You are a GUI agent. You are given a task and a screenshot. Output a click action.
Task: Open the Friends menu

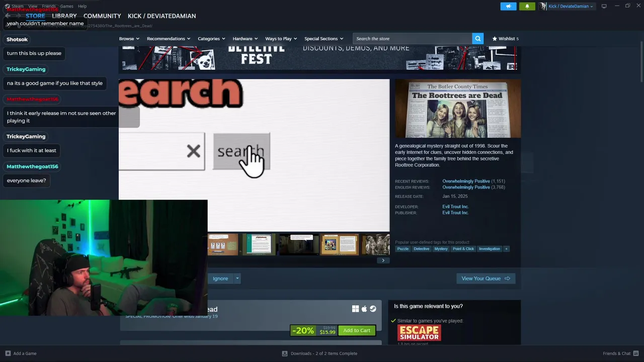(49, 6)
